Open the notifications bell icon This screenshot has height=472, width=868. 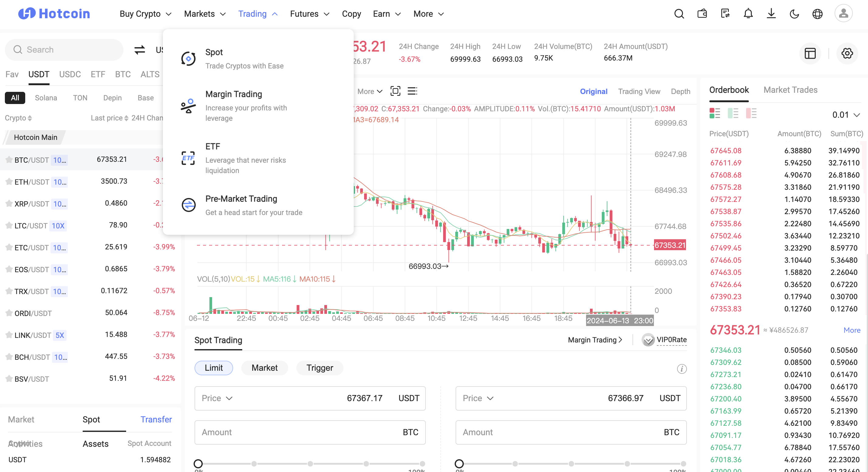tap(748, 14)
